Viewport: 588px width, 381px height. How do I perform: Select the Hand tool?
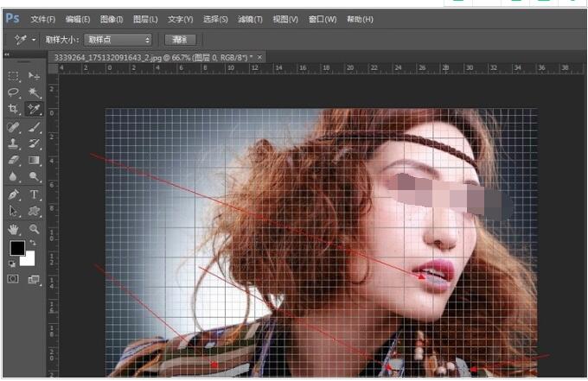13,229
